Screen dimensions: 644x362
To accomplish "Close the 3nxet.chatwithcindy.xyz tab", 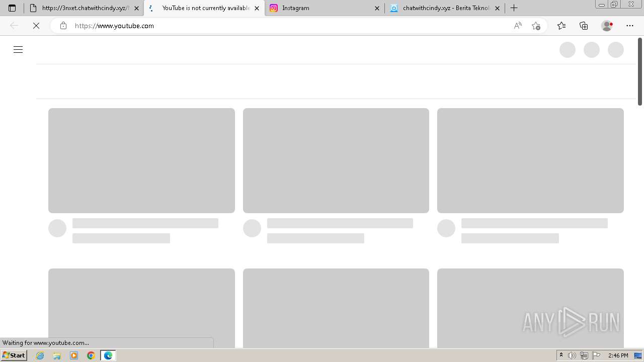I will tap(136, 8).
